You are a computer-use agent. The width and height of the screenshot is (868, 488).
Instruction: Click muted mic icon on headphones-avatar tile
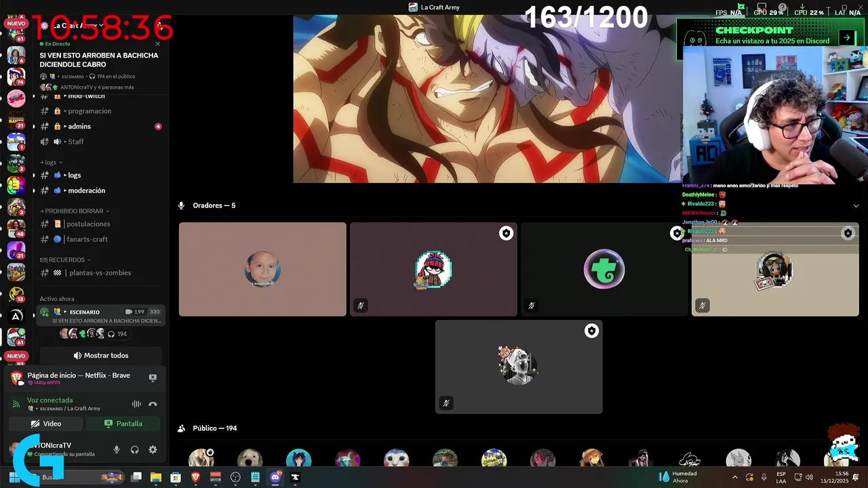(x=703, y=306)
